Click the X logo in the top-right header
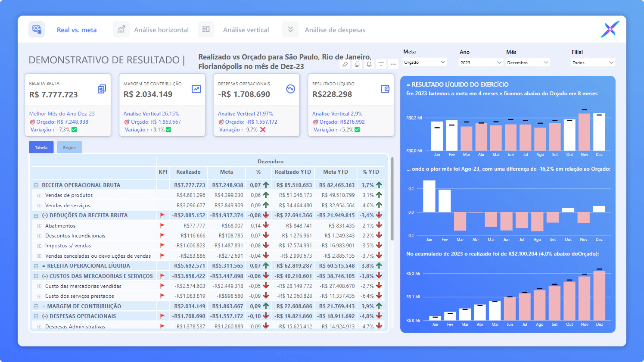The width and height of the screenshot is (644, 362). click(610, 29)
